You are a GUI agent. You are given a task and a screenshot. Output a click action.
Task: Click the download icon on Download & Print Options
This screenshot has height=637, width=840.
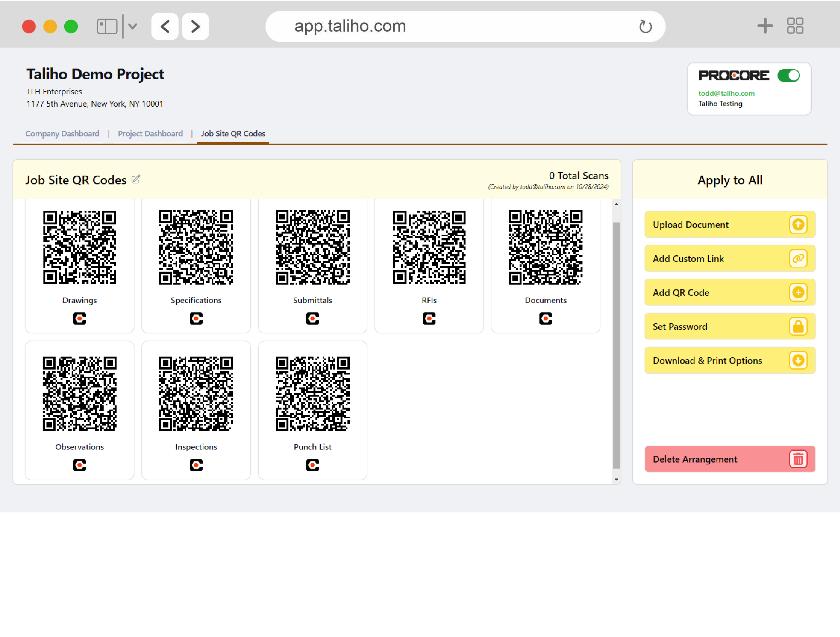click(798, 360)
